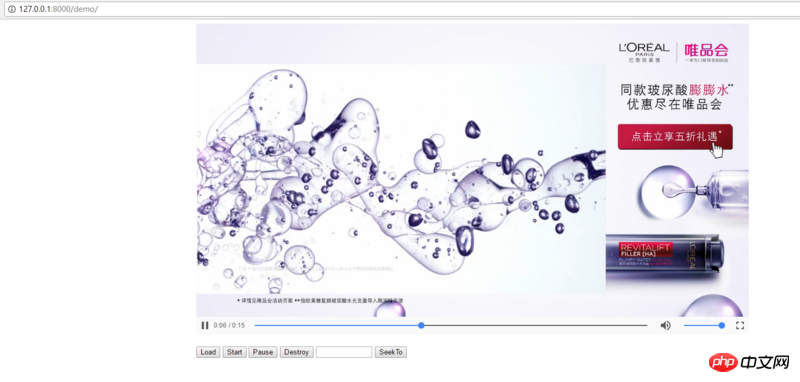Image resolution: width=800 pixels, height=382 pixels.
Task: Click the SeekTo button
Action: [x=391, y=352]
